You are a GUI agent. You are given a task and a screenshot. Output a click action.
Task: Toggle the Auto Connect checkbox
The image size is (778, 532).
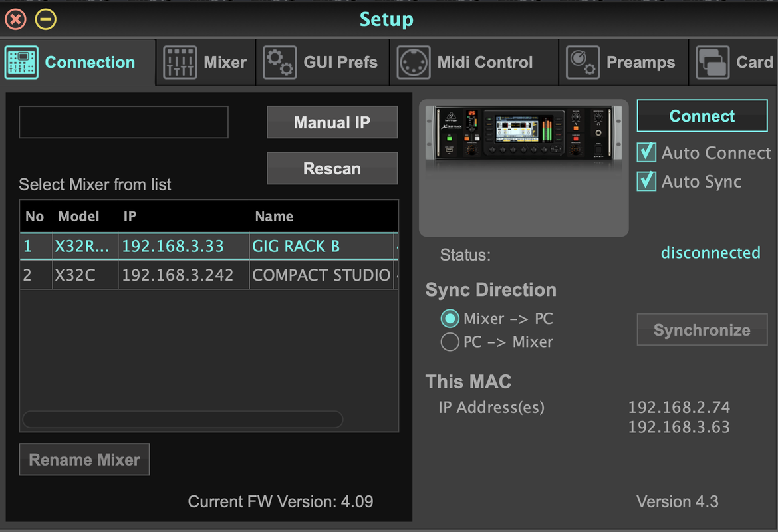[x=646, y=152]
